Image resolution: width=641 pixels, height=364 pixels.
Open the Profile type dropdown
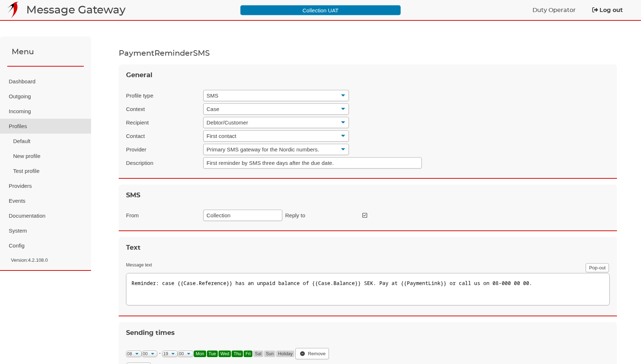(x=276, y=96)
